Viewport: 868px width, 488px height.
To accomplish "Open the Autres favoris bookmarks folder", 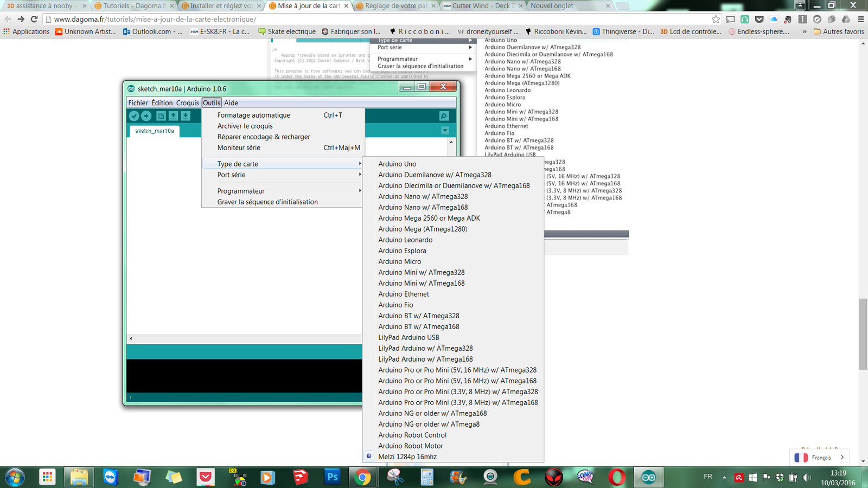I will [x=839, y=31].
